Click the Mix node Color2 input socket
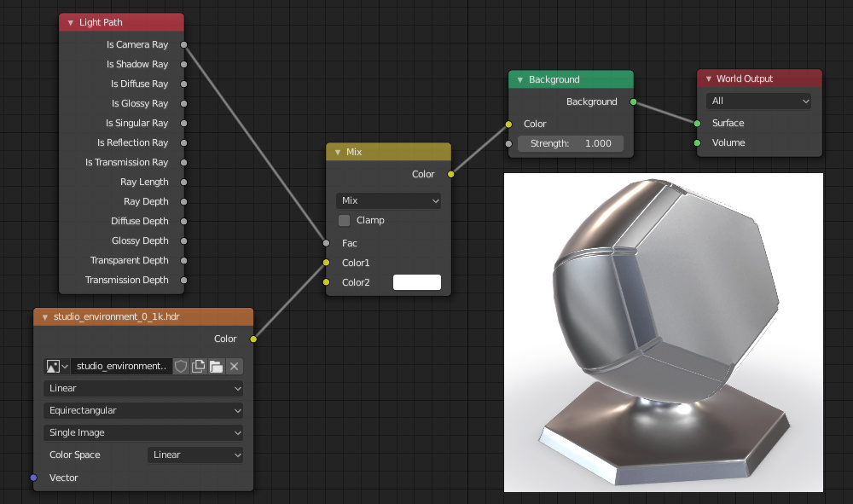853x504 pixels. click(327, 282)
